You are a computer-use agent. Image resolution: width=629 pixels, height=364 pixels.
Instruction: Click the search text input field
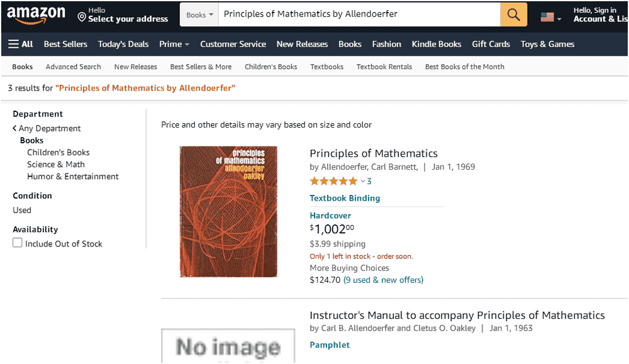pyautogui.click(x=359, y=14)
